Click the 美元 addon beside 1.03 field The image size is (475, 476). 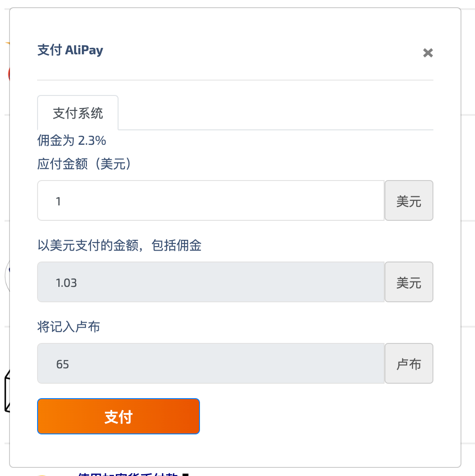pos(408,282)
